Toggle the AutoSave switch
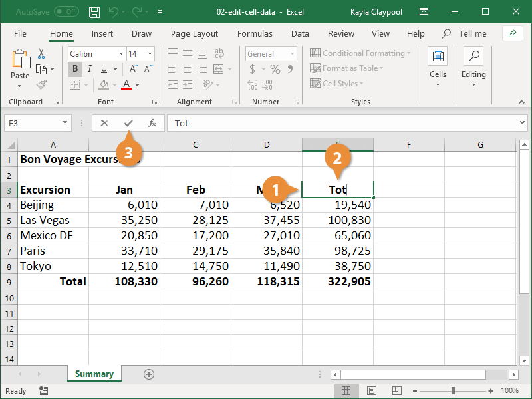The image size is (532, 399). [66, 12]
